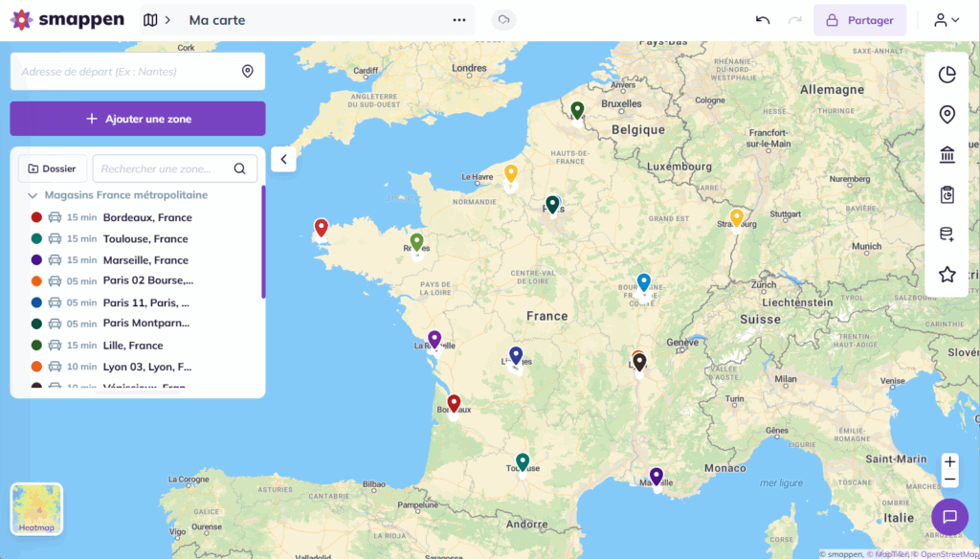Open the points of interest (bank) tool

(x=947, y=154)
